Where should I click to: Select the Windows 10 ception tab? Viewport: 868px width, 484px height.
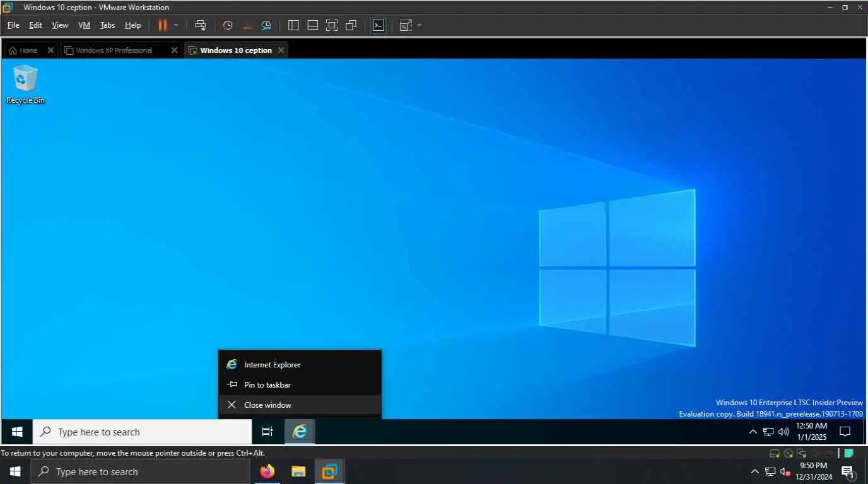point(236,50)
